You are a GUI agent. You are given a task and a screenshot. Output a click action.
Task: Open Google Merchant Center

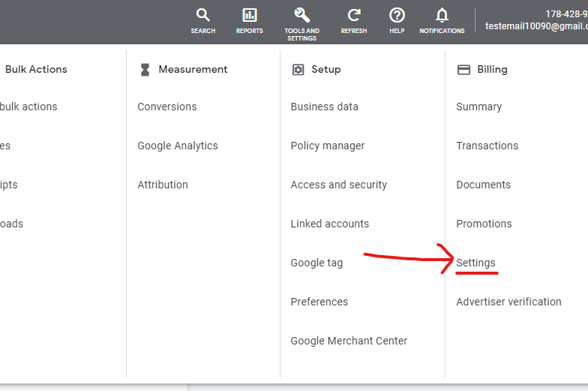tap(349, 341)
